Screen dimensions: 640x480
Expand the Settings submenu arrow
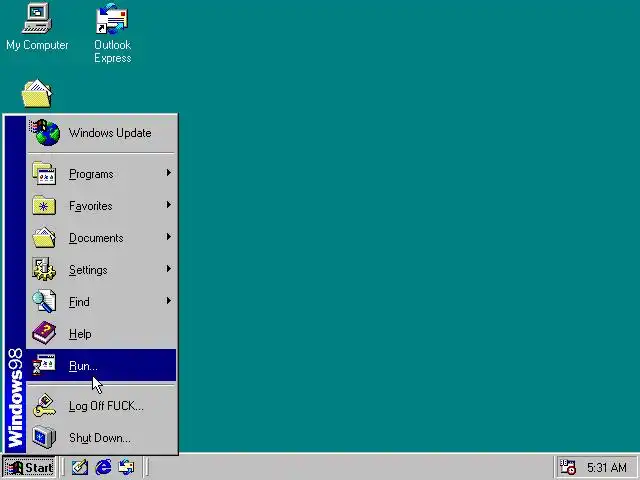[x=169, y=269]
